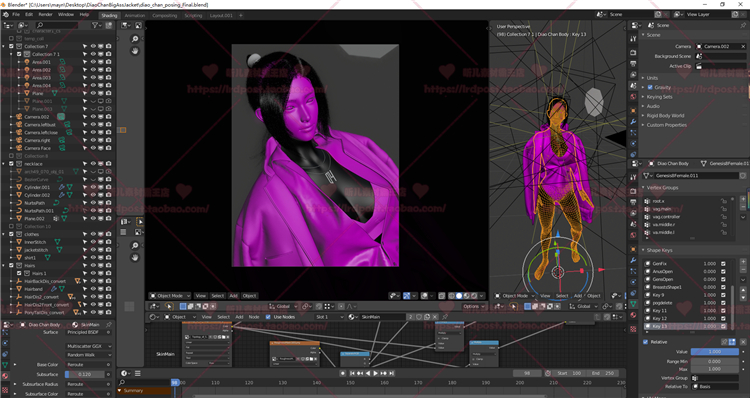750x398 pixels.
Task: Open the Render properties tab icon
Action: pos(633,53)
